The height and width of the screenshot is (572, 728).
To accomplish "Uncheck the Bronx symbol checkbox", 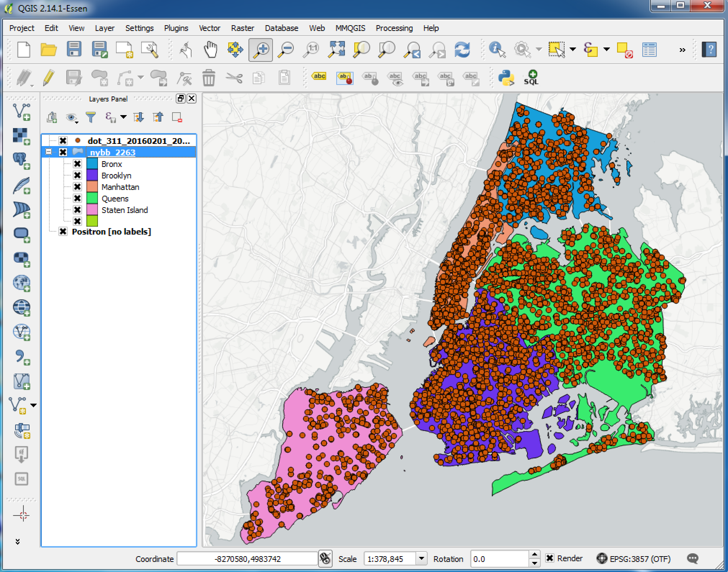I will click(78, 164).
